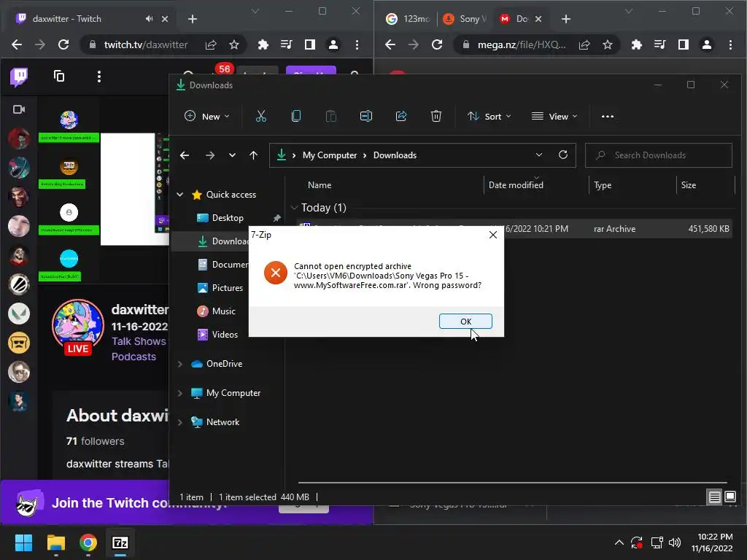Click the Delete trash icon in Downloads toolbar
This screenshot has width=747, height=560.
[x=436, y=116]
